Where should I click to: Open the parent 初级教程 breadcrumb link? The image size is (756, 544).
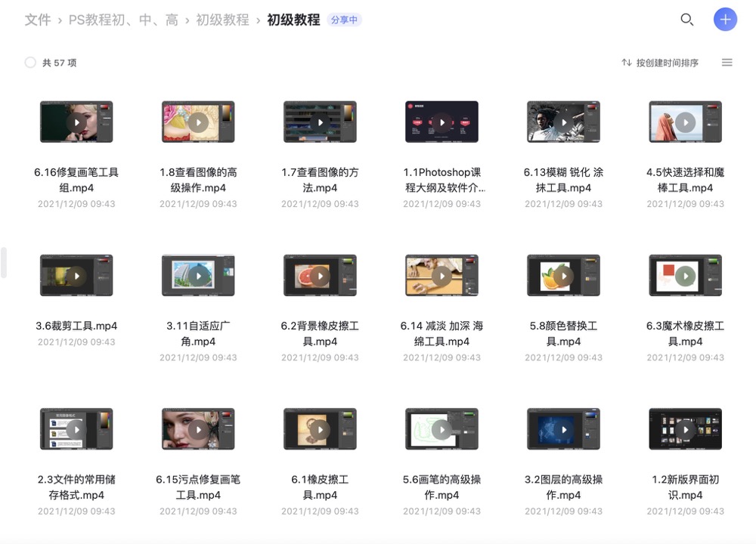click(222, 20)
